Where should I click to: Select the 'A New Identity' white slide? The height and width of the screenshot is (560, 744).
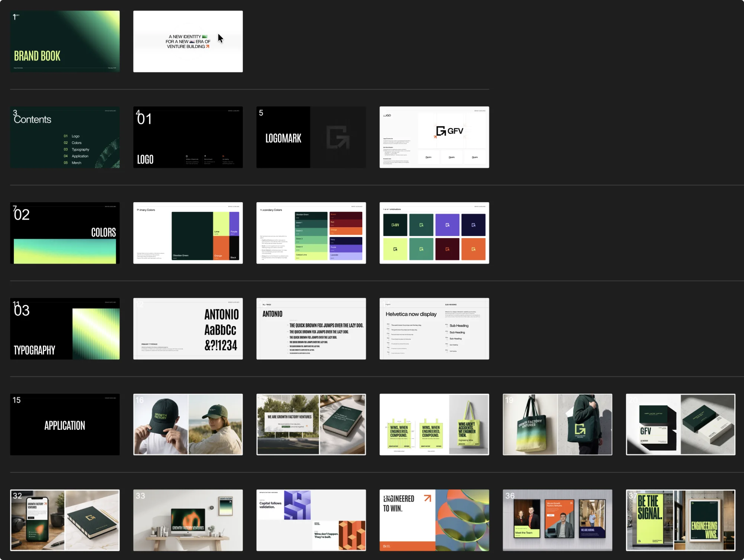point(188,41)
